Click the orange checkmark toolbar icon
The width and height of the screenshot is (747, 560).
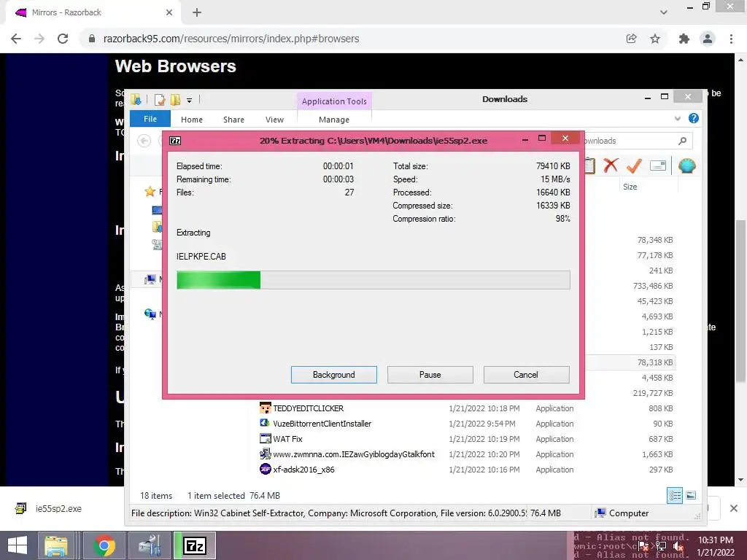point(634,166)
